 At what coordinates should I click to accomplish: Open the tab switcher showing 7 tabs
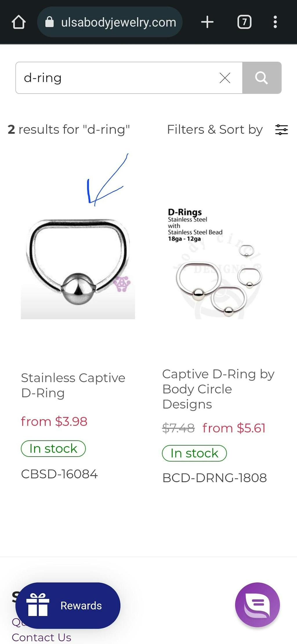click(x=244, y=22)
